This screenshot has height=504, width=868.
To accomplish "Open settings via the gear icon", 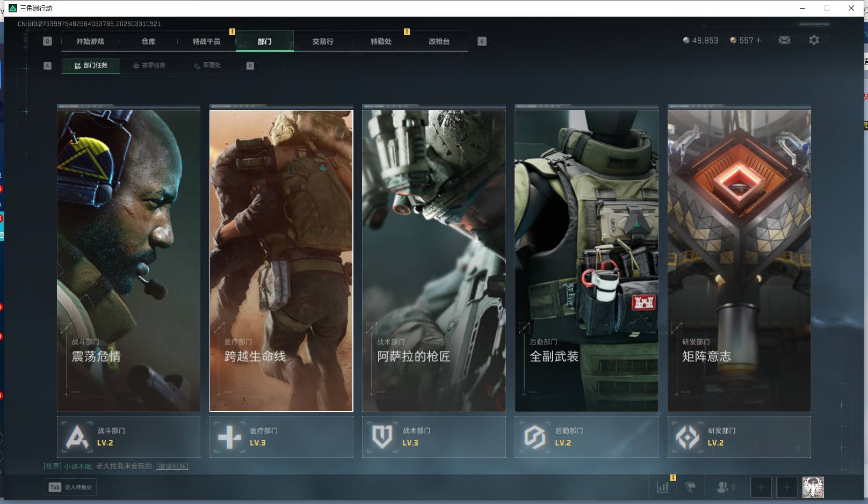I will [x=814, y=40].
